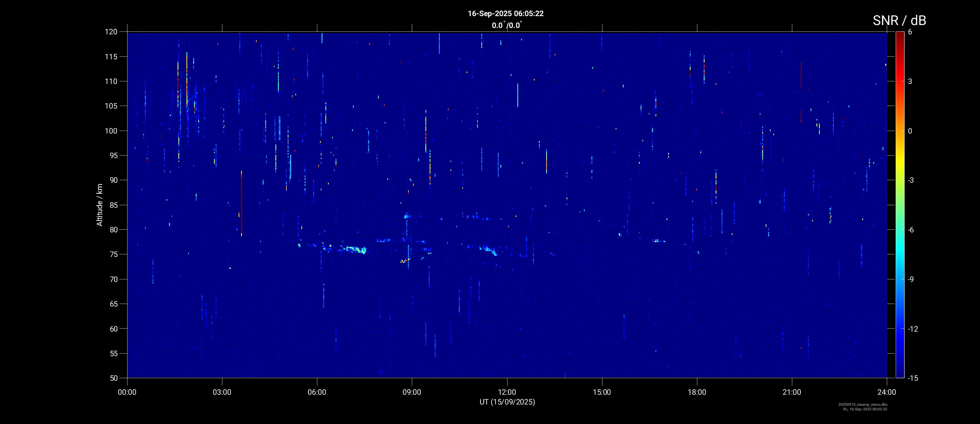Click the plot title timestamp 16-Sep-2025 06:05:22
The image size is (980, 424).
[x=505, y=14]
